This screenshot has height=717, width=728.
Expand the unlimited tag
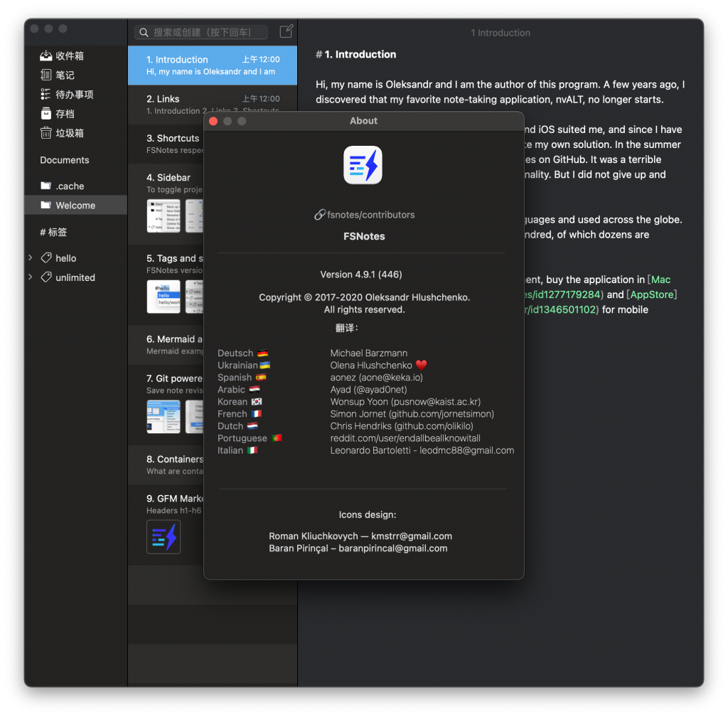(31, 277)
